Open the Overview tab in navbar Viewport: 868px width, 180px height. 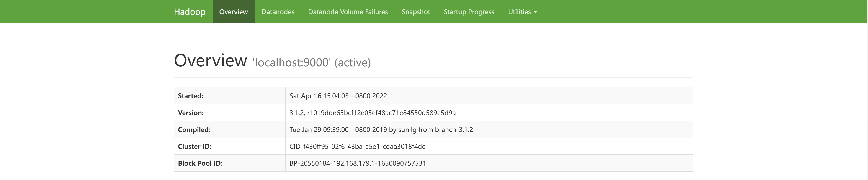click(x=234, y=12)
